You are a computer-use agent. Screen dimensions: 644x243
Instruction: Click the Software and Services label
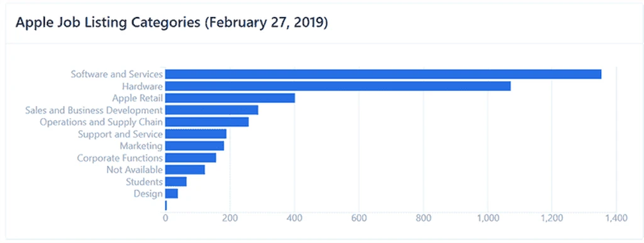point(116,74)
